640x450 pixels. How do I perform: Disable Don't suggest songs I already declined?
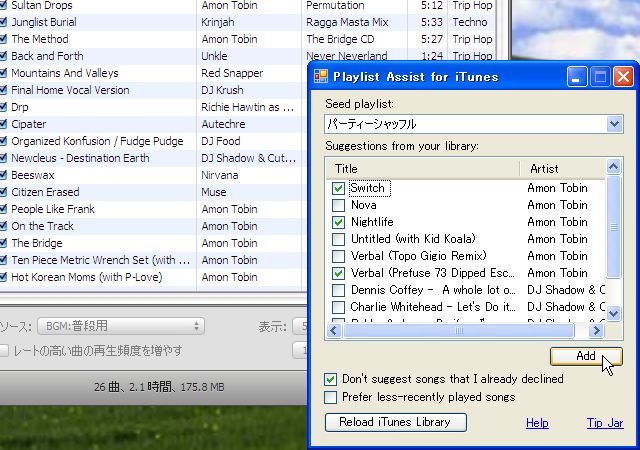(330, 379)
